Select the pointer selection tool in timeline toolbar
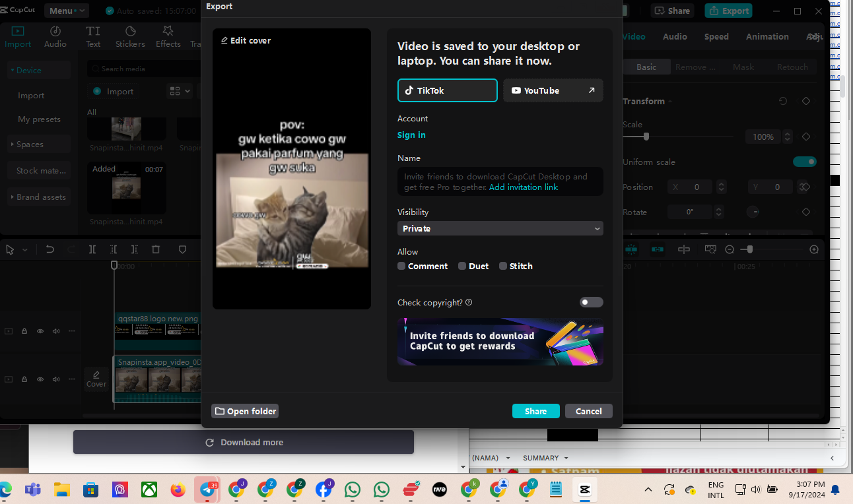The height and width of the screenshot is (504, 853). 10,249
